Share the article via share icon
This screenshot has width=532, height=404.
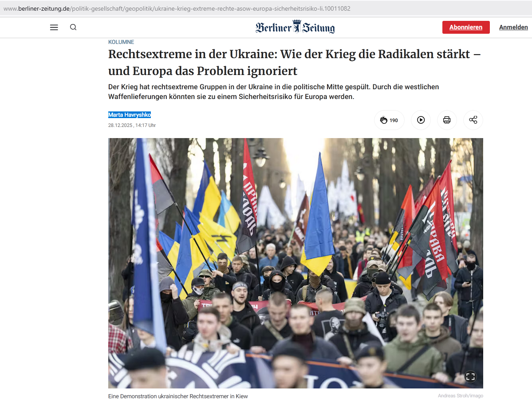pos(473,120)
